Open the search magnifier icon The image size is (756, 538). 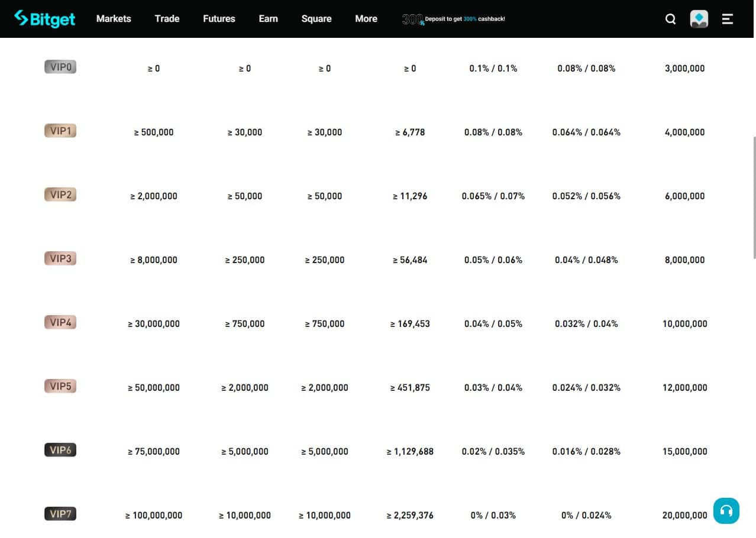click(x=670, y=18)
